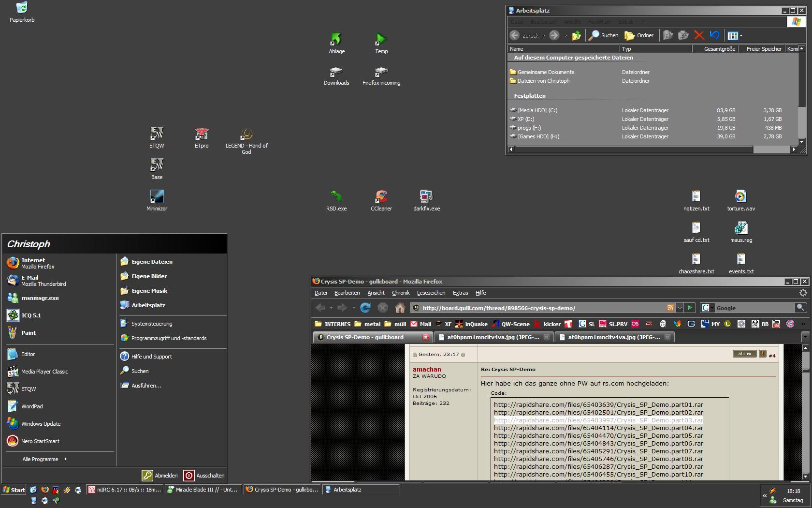Select the RSD.exe desktop icon
812x508 pixels.
tap(336, 200)
